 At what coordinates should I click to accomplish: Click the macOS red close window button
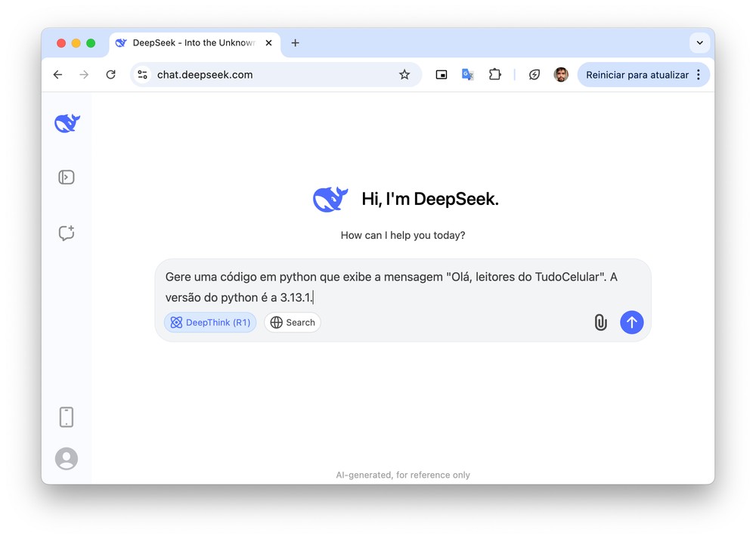pos(61,43)
